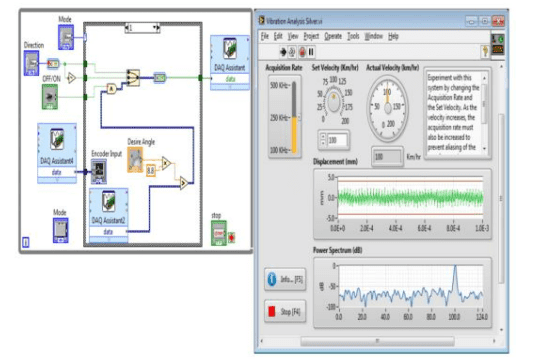Open the Operate menu

coord(333,36)
